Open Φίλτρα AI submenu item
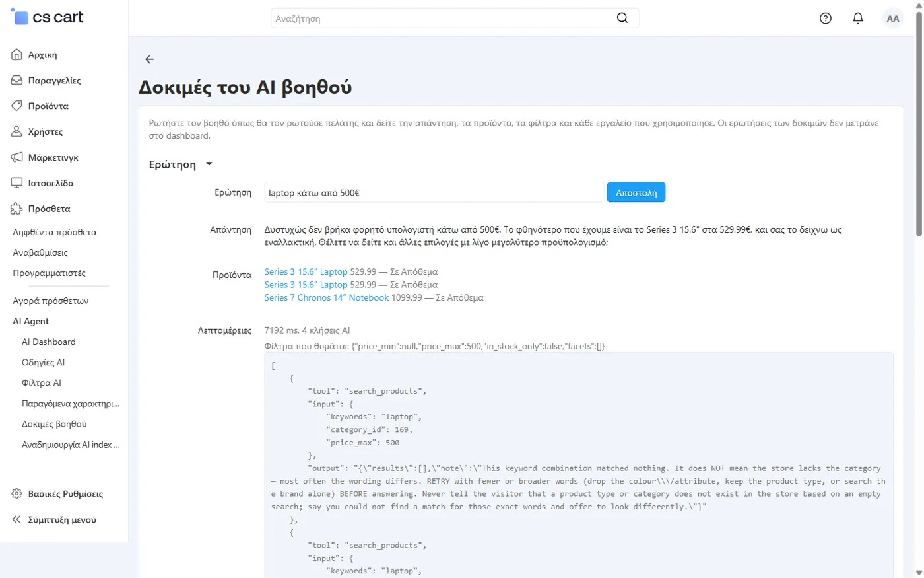 coord(42,382)
